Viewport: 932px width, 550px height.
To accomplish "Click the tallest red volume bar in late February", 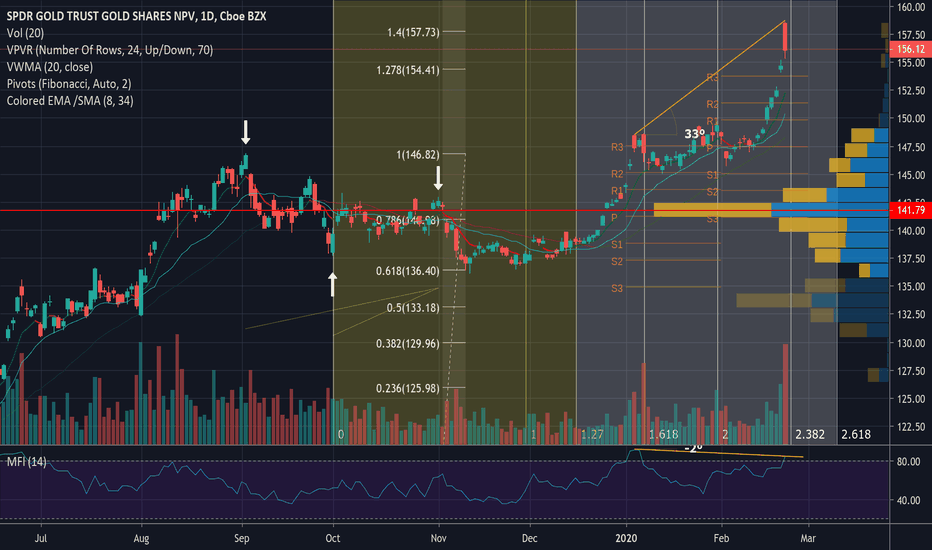I will point(786,394).
